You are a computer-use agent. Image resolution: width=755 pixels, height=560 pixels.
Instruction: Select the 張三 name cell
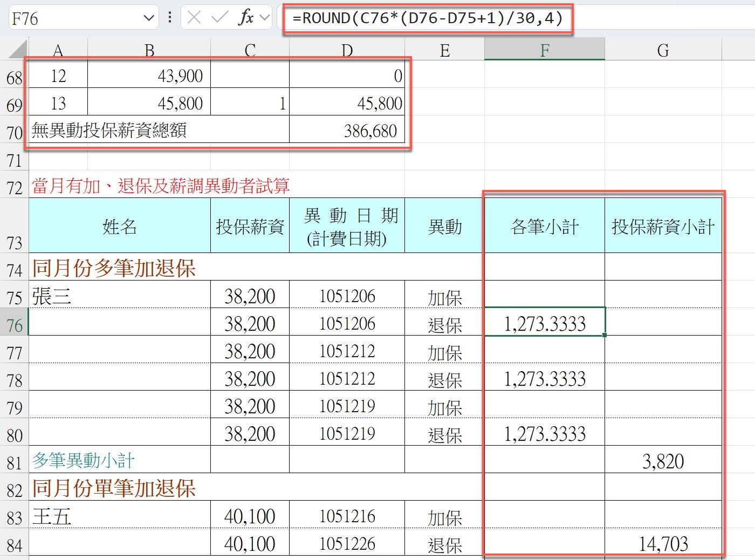click(119, 296)
